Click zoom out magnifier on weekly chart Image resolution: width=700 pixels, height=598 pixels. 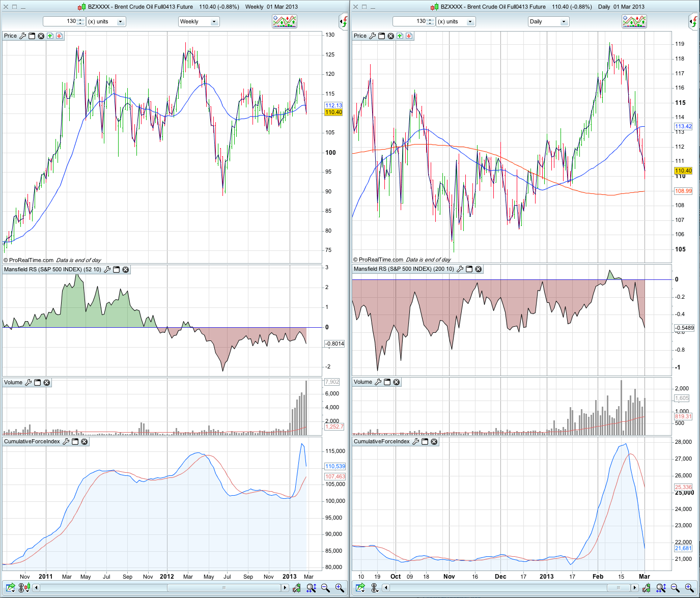pos(325,588)
